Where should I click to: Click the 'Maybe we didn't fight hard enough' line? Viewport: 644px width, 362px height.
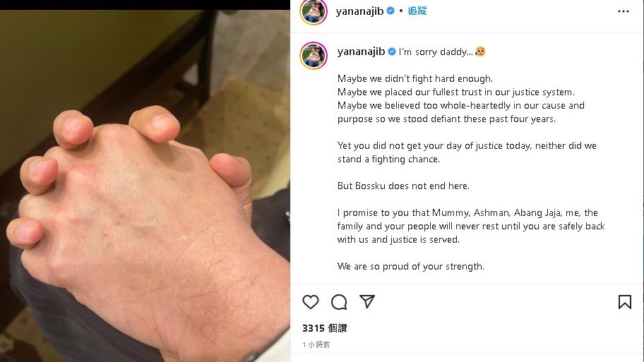415,79
